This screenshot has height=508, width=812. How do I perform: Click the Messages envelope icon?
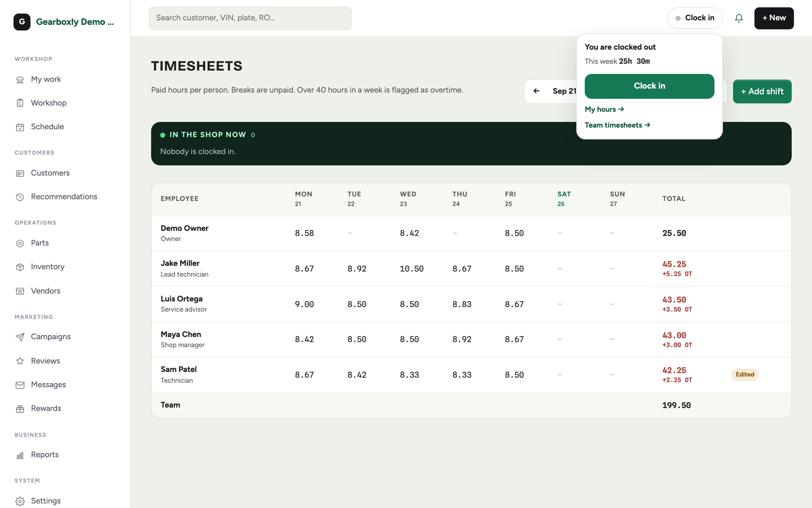coord(20,385)
